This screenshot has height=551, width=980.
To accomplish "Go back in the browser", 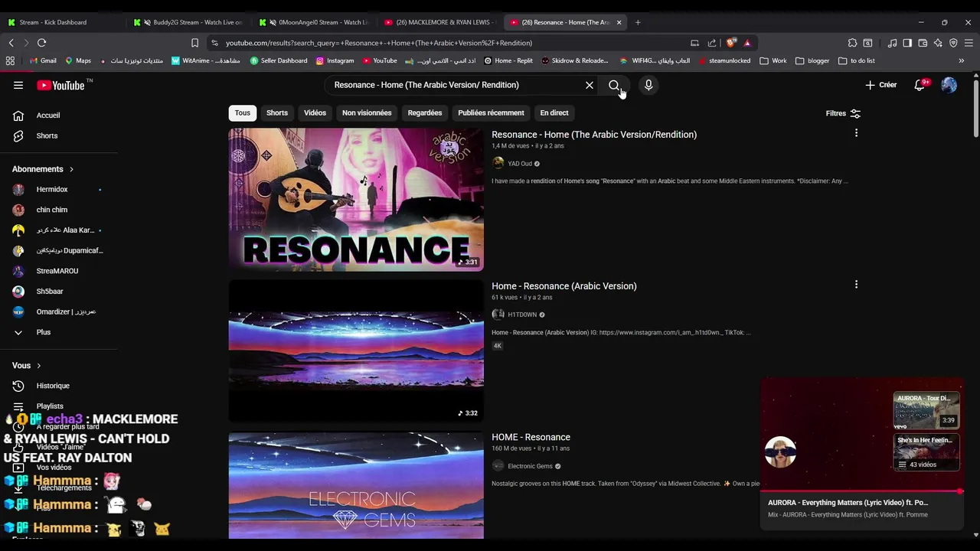I will point(11,43).
